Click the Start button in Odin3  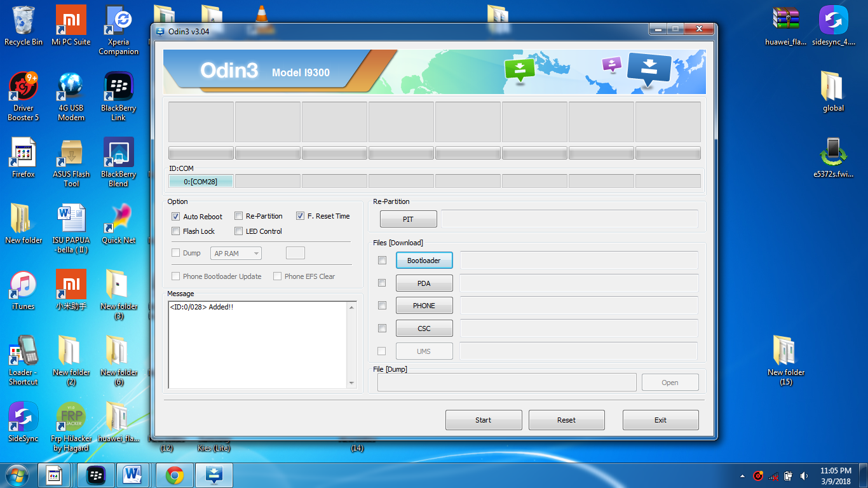pos(484,420)
